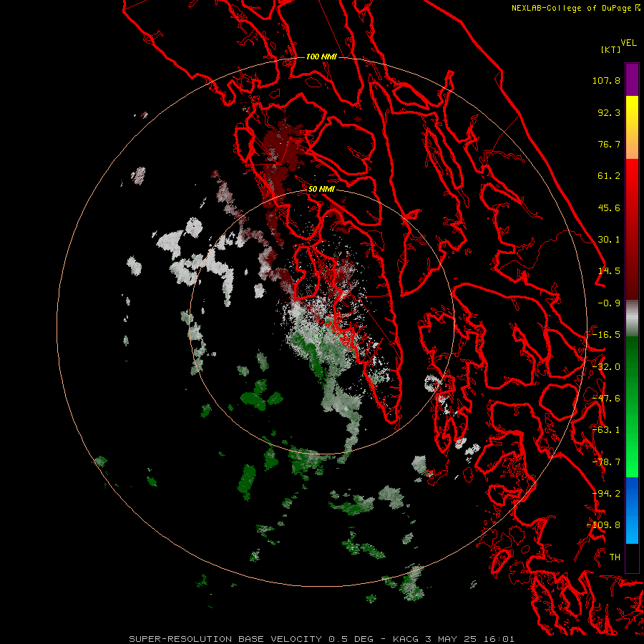Click the KACG station identifier in caption
Image resolution: width=644 pixels, height=644 pixels.
click(x=407, y=639)
